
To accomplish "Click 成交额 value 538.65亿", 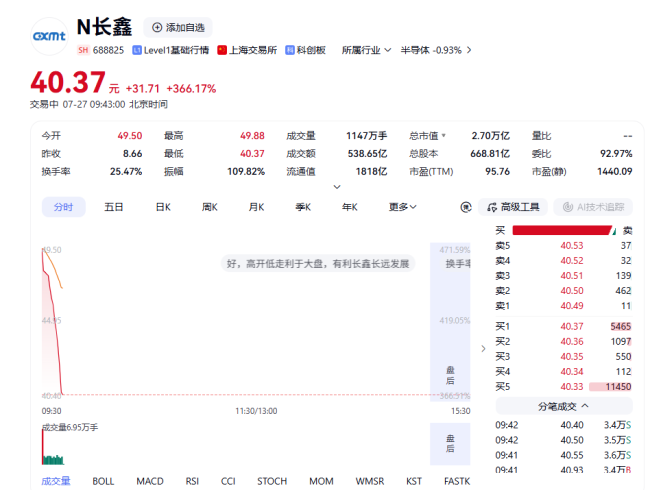I will 367,154.
